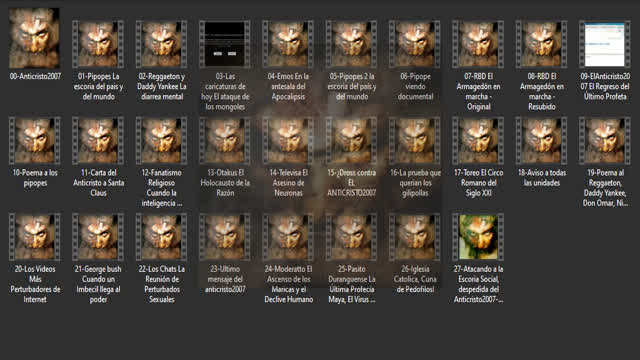Click file name 22-Los Chats La Reunión de Perturbados
Viewport: 640px width, 360px height.
(162, 284)
